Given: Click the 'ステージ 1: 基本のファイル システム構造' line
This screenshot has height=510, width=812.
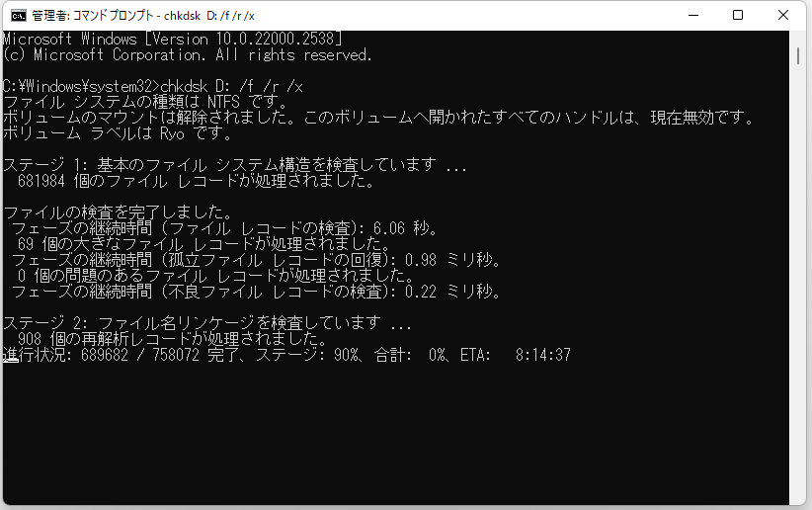Looking at the screenshot, I should click(x=234, y=165).
